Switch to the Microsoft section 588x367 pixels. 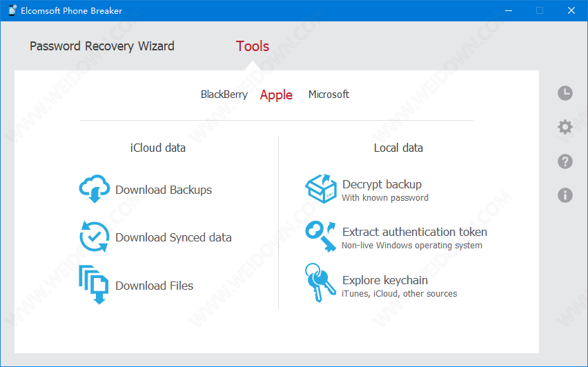click(x=329, y=95)
